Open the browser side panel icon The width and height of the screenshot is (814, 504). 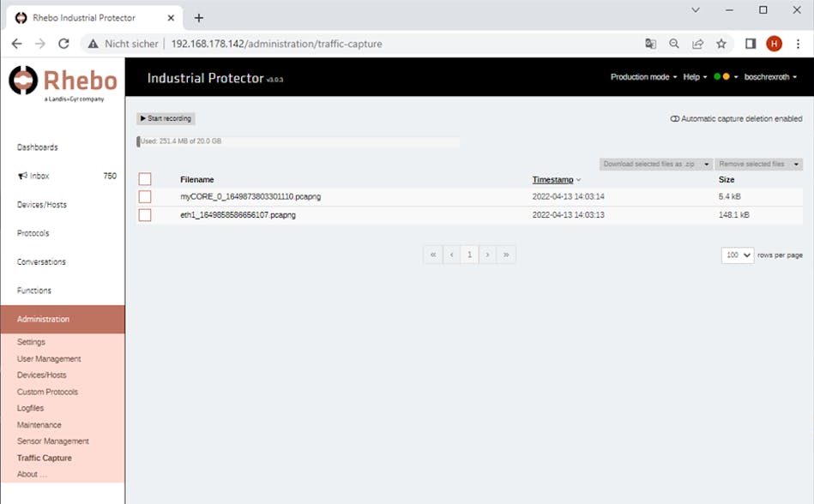coord(751,44)
